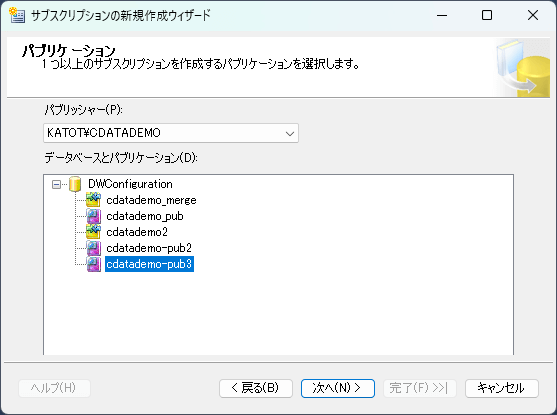Screen dimensions: 557x415
Task: Minimize the wizard window
Action: [x=442, y=15]
